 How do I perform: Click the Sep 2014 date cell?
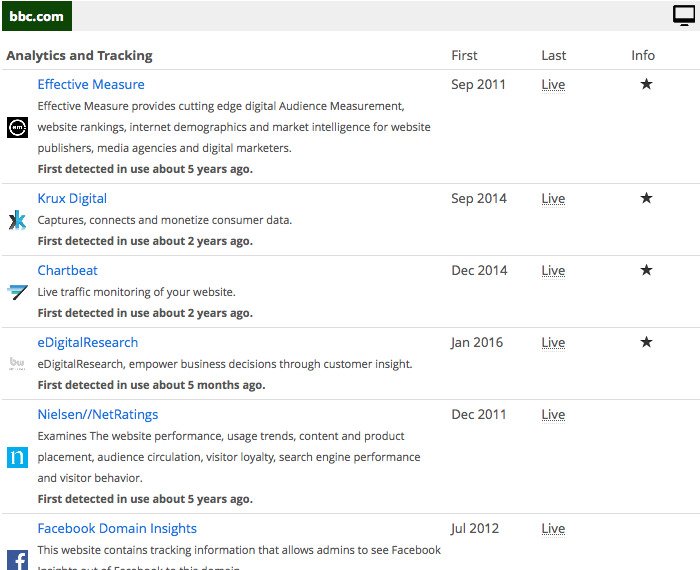click(x=479, y=198)
